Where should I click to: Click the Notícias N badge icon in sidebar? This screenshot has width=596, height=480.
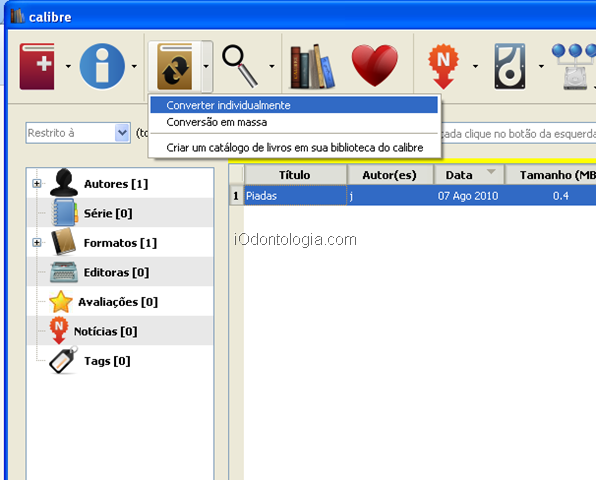(x=59, y=330)
